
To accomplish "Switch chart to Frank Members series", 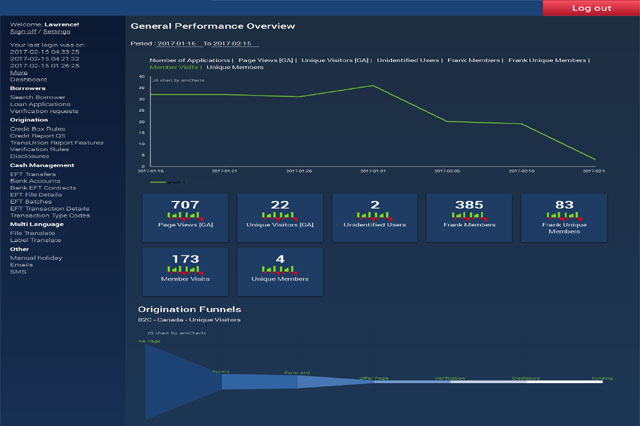I will [x=474, y=60].
